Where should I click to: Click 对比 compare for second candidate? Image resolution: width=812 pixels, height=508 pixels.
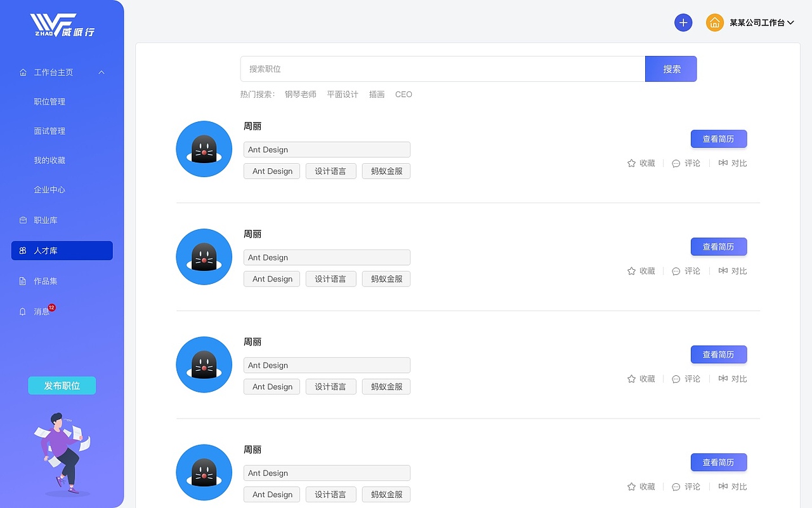[733, 271]
